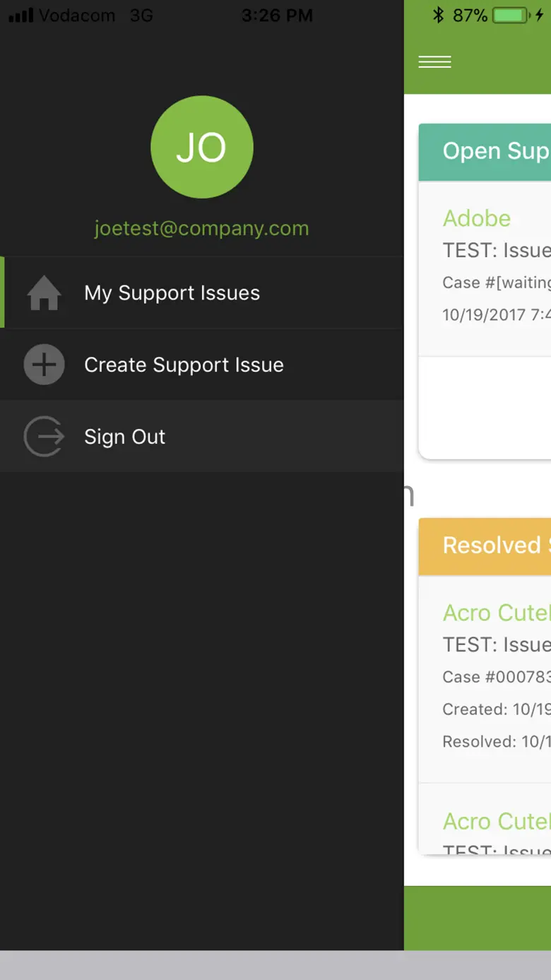Tap the joetest@company.com email link
Image resolution: width=551 pixels, height=980 pixels.
click(x=201, y=229)
